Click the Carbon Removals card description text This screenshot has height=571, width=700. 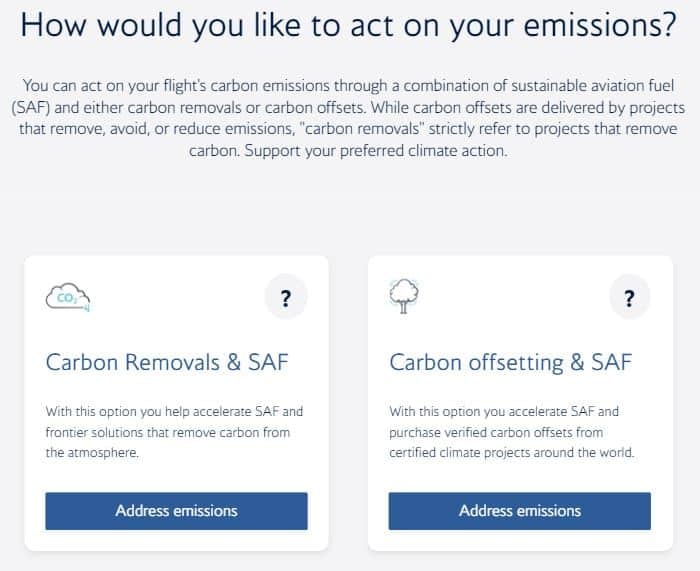[x=174, y=432]
